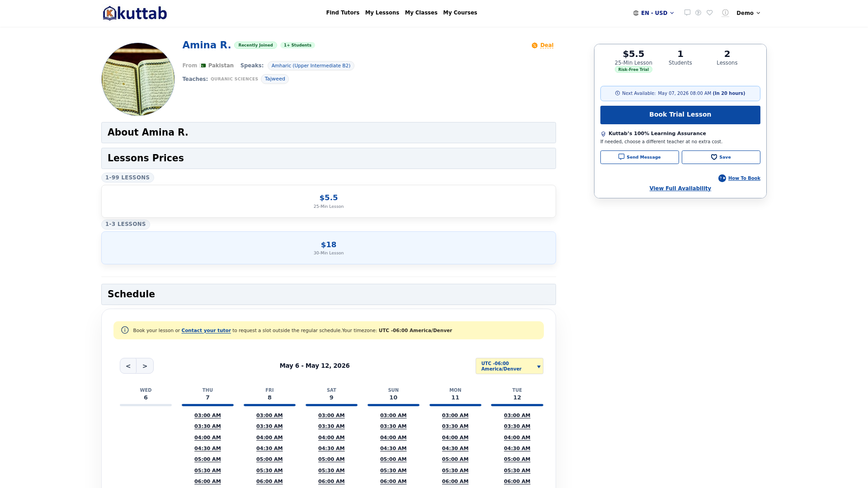Select Thursday 7 06:00 AM slot

208,482
